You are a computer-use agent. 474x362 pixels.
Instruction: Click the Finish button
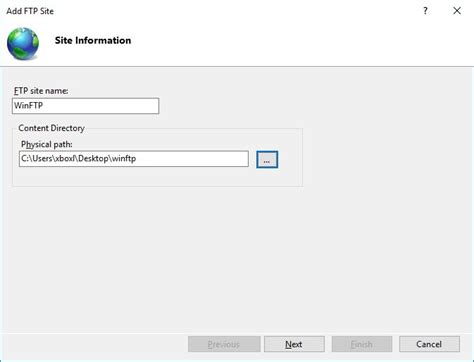click(x=362, y=344)
